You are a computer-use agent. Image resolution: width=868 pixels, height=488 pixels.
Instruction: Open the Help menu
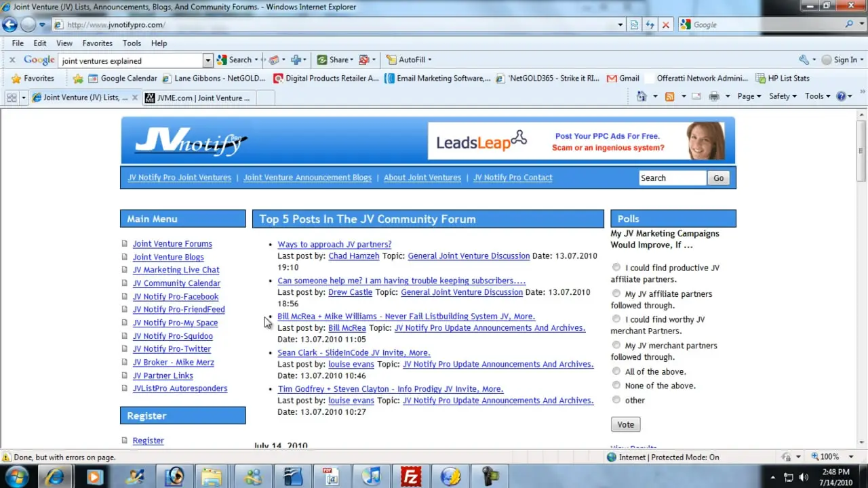[x=159, y=43]
